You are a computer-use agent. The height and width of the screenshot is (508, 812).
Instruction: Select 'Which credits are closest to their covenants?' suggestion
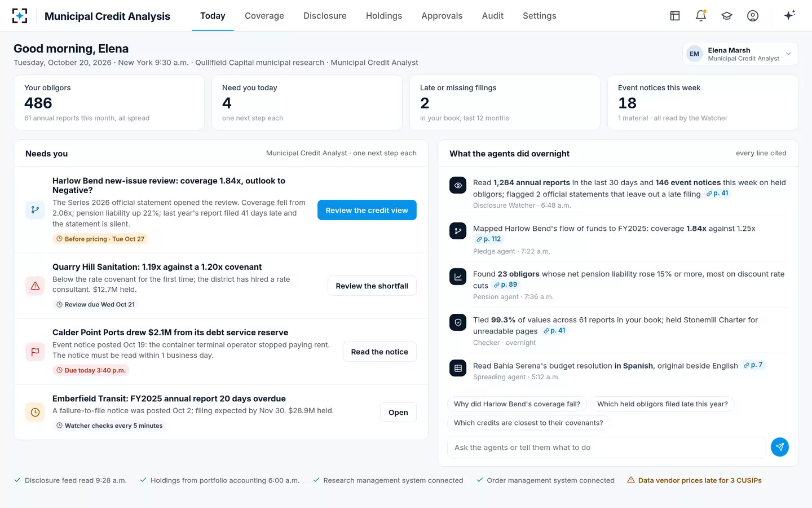coord(528,423)
